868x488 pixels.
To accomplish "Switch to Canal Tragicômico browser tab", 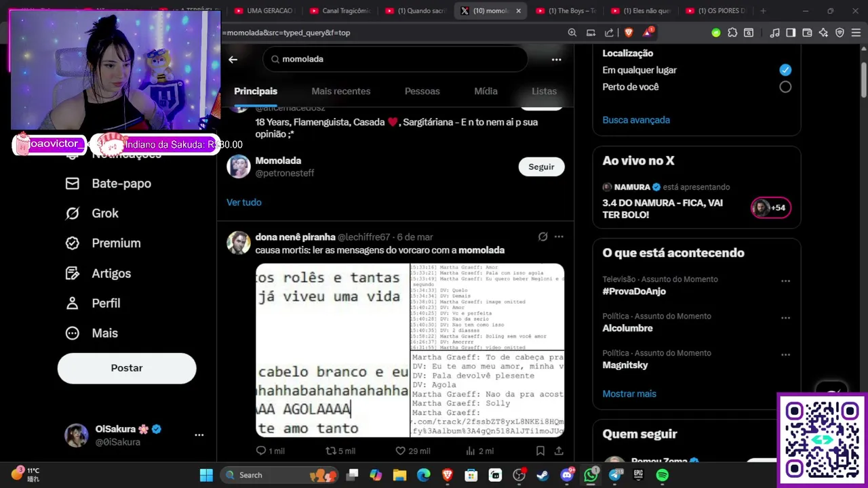I will (x=339, y=11).
